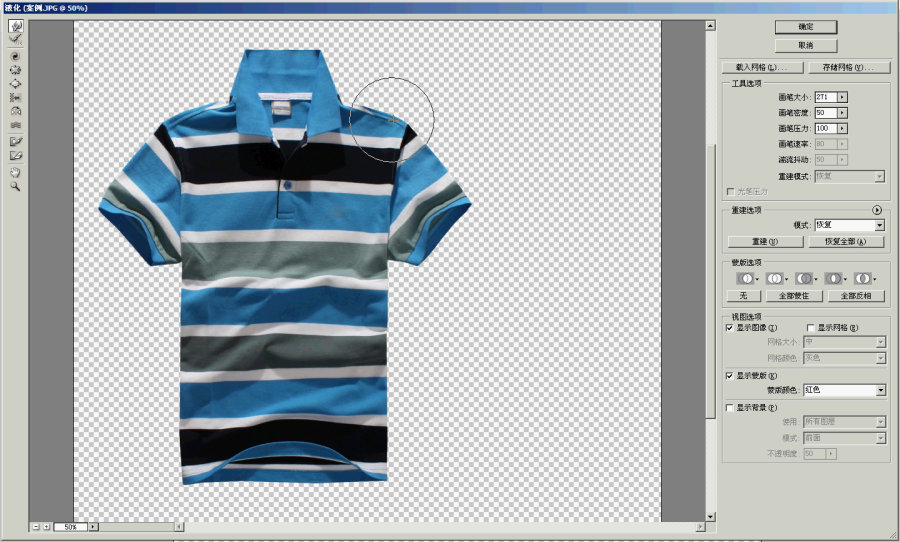Enable the 显示背景 checkbox
The image size is (900, 542).
click(x=729, y=407)
